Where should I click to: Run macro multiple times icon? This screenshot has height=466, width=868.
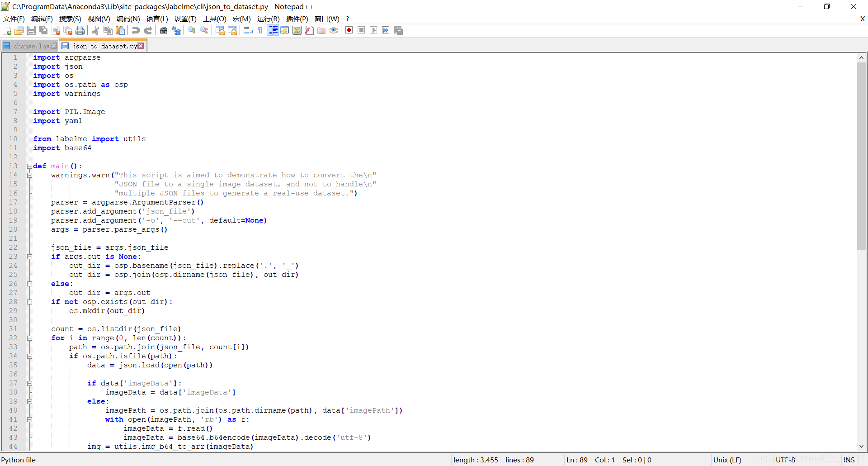click(386, 30)
